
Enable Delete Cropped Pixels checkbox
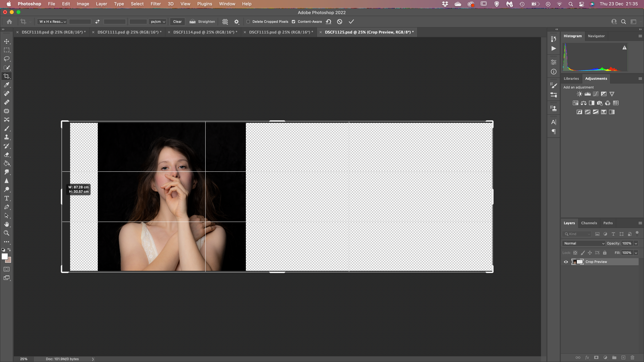(248, 22)
